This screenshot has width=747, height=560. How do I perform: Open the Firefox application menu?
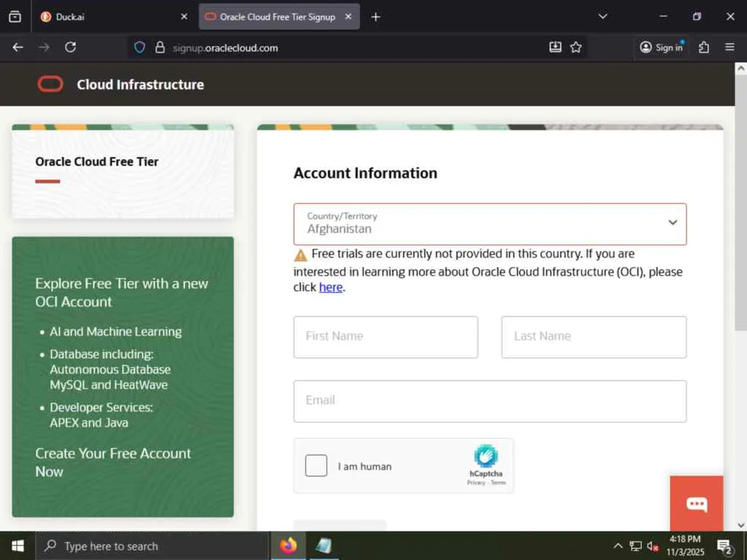click(729, 47)
